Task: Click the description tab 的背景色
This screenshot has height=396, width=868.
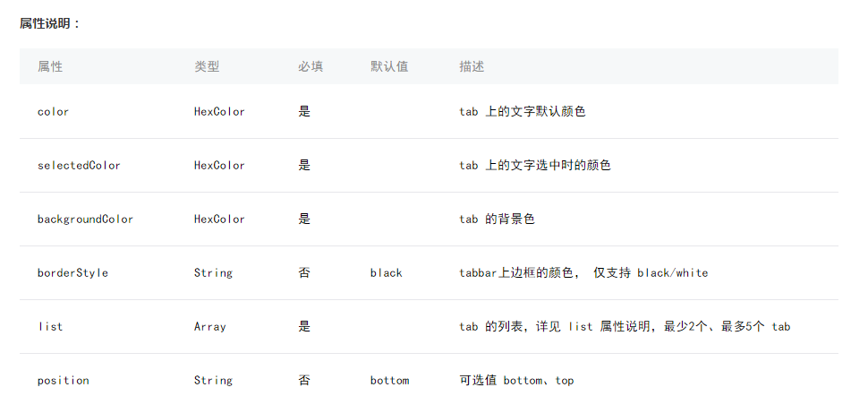Action: point(498,220)
